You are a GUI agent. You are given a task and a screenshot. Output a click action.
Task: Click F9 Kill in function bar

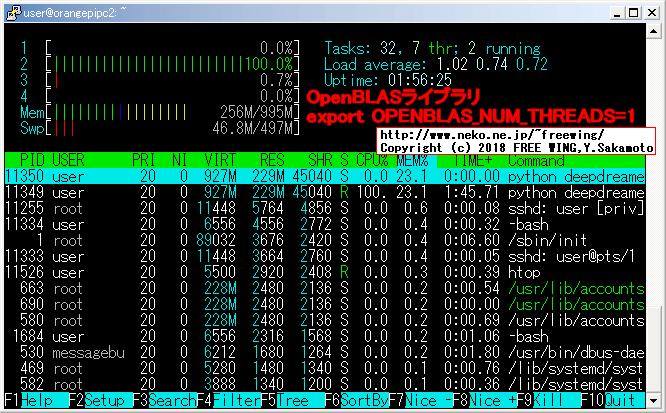point(549,400)
